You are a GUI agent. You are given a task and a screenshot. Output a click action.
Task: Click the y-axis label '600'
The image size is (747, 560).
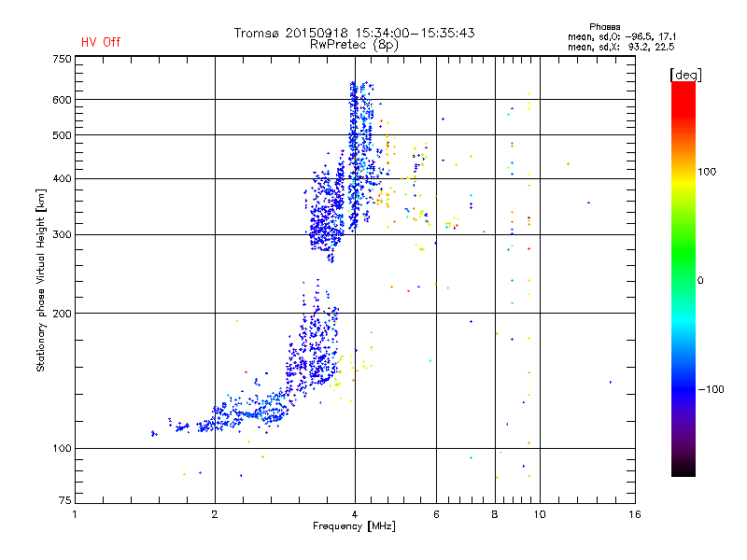pos(62,100)
